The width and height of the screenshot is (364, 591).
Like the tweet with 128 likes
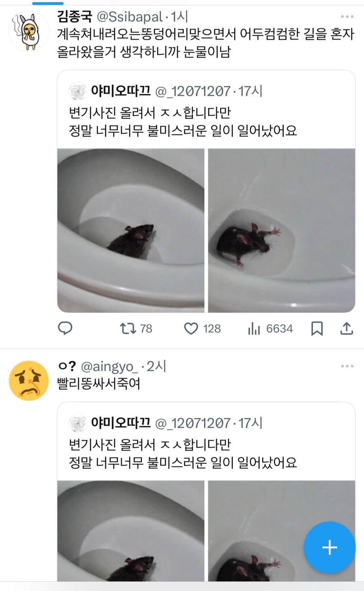click(191, 328)
